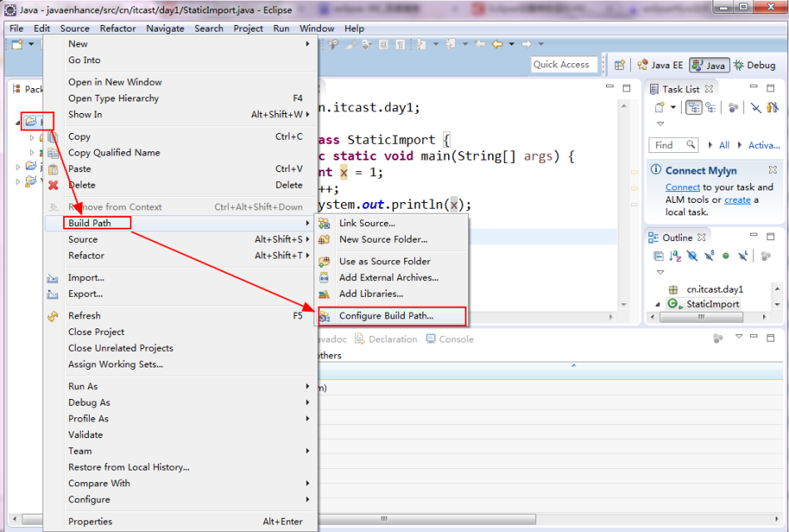
Task: Select the Java perspective button
Action: [x=709, y=65]
